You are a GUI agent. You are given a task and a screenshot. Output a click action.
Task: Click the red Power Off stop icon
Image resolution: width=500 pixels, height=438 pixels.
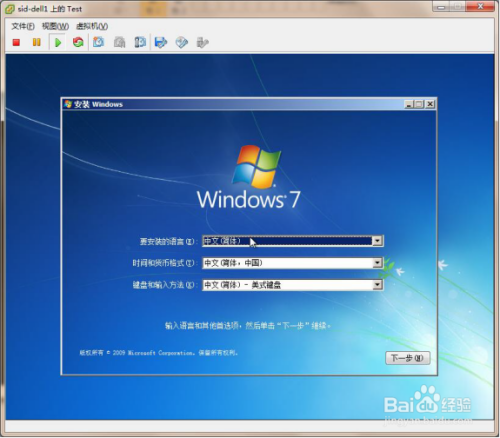16,42
